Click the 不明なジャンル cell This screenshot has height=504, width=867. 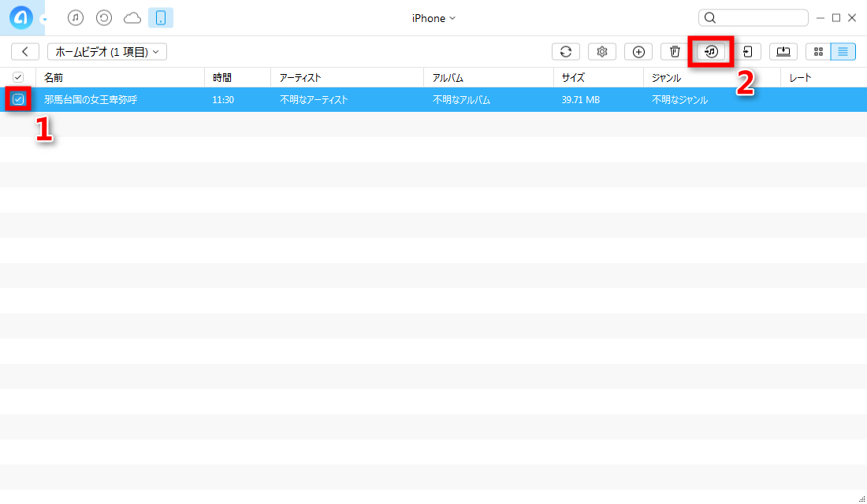[x=680, y=100]
